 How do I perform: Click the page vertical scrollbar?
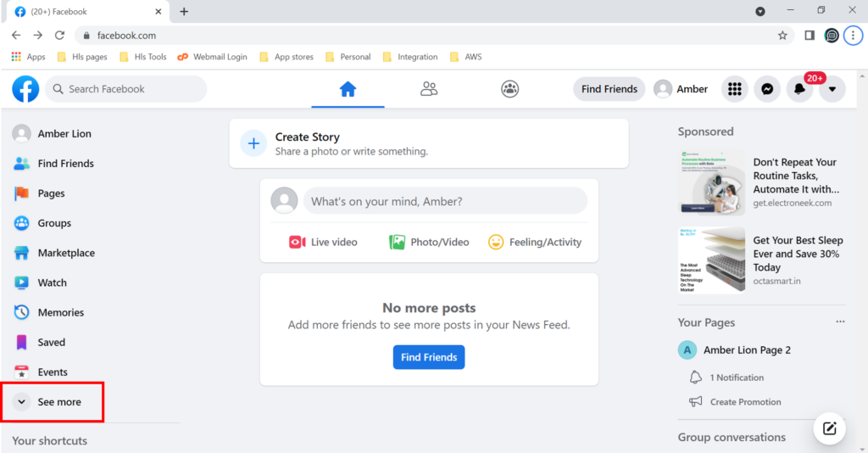pos(862,260)
